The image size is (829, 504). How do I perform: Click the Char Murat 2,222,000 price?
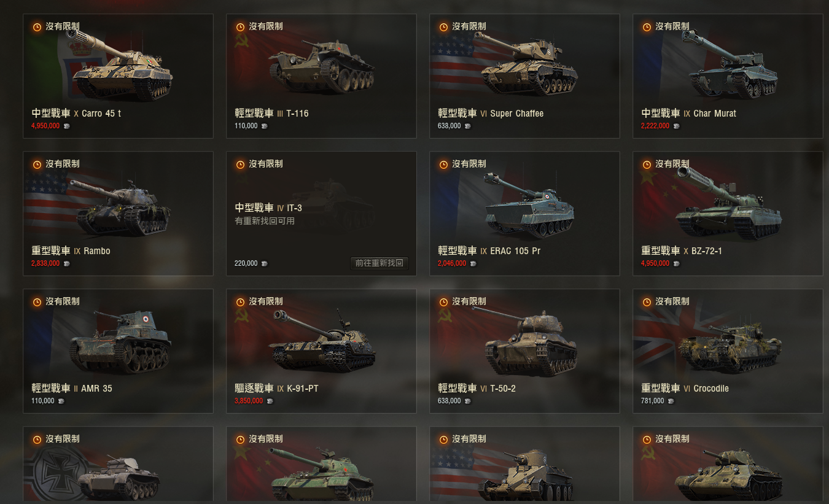(x=654, y=126)
